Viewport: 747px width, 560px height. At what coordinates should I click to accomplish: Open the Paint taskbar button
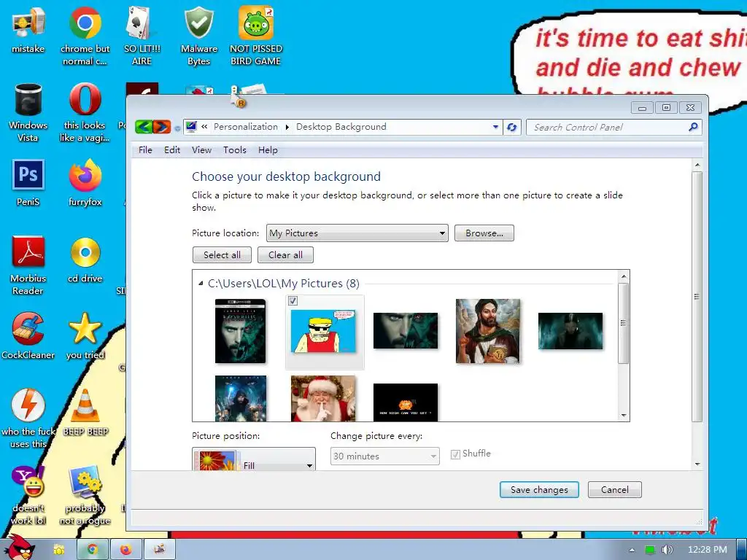160,550
